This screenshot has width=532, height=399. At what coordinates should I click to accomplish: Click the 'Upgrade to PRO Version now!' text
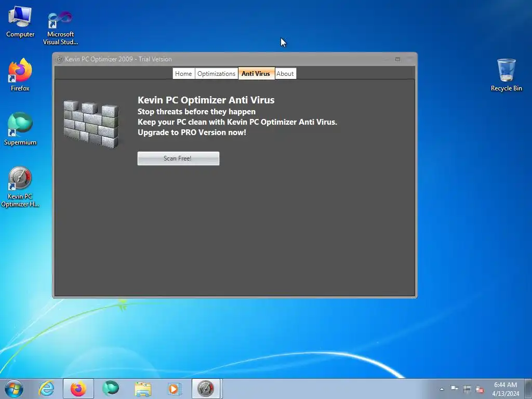(192, 132)
